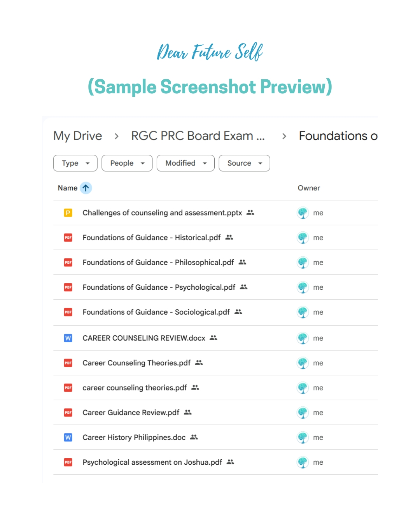Select Foundations of Guidance - Psychological.pdf file

pyautogui.click(x=215, y=287)
